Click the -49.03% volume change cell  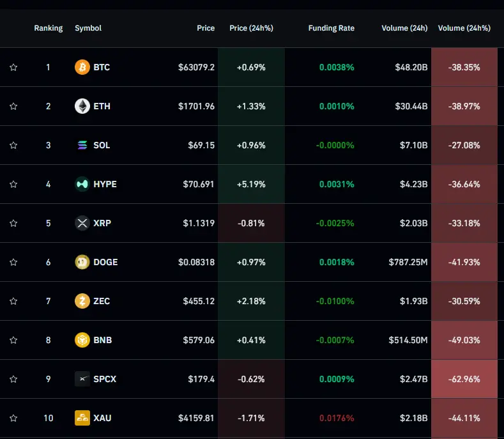pyautogui.click(x=464, y=340)
